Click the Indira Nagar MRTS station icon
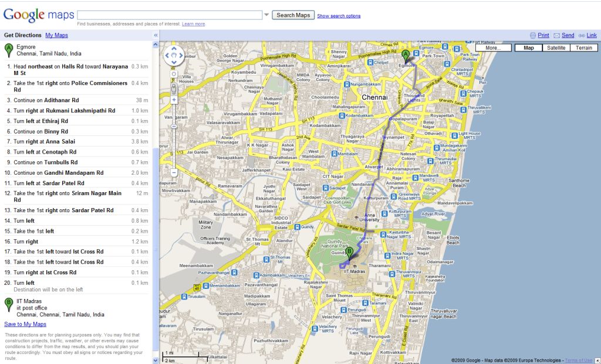This screenshot has width=601, height=364. point(386,256)
